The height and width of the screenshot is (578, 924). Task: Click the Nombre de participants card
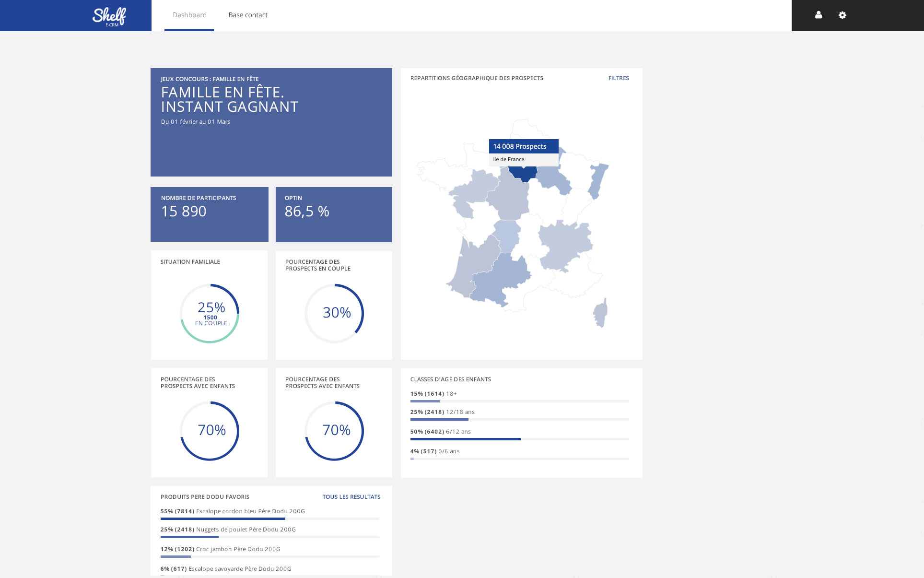tap(209, 214)
